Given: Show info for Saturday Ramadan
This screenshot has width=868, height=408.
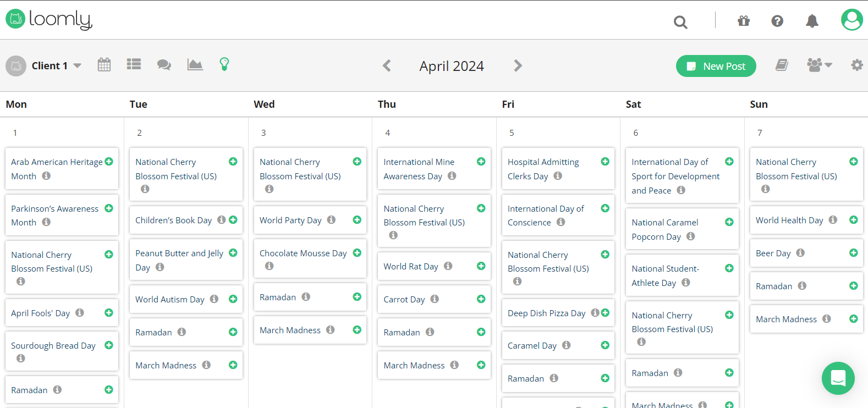Looking at the screenshot, I should point(678,373).
